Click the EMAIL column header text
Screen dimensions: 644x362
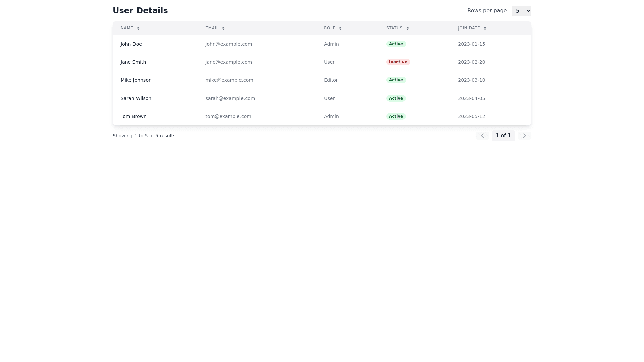(212, 28)
